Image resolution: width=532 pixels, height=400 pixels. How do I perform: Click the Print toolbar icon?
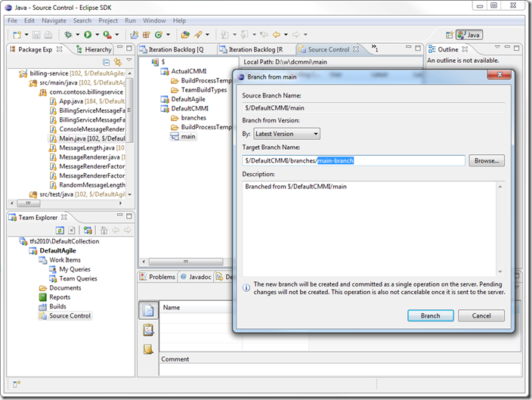coord(48,35)
